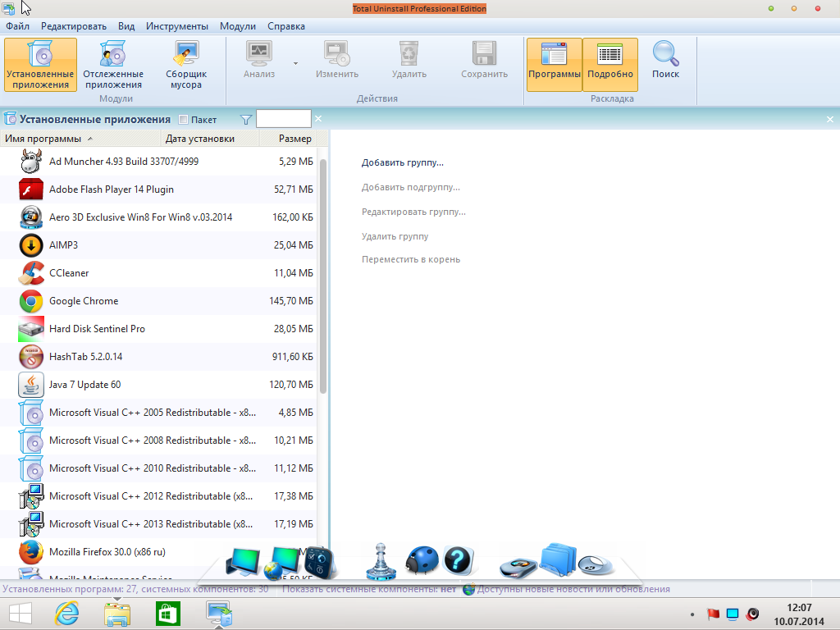Click the filter funnel icon

pos(246,120)
